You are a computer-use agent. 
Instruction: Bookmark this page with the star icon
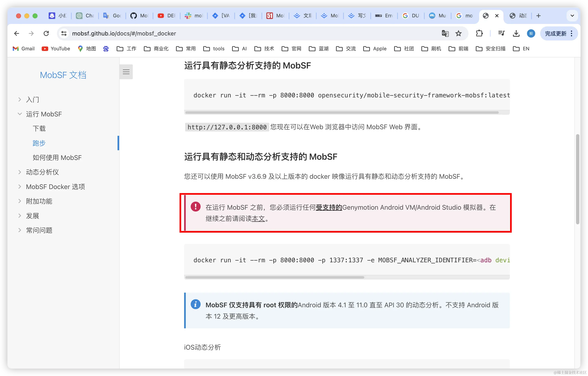pos(458,33)
